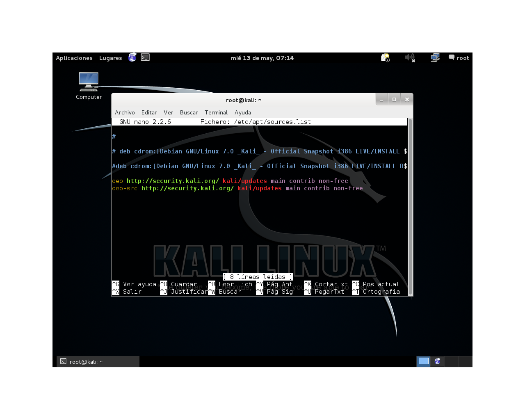The width and height of the screenshot is (525, 420).
Task: Click the Fichero: /etc/apt/sources.list header
Action: click(256, 122)
